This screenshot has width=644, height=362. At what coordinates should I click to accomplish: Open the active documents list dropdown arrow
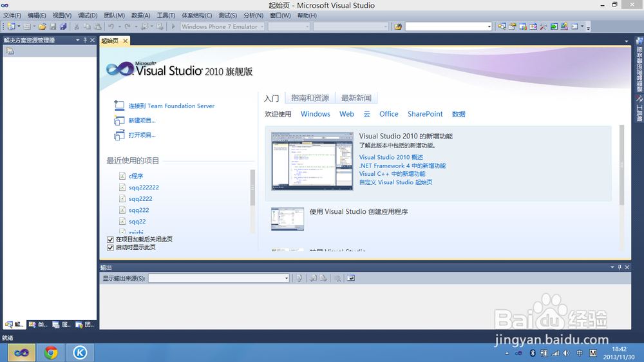click(x=627, y=41)
